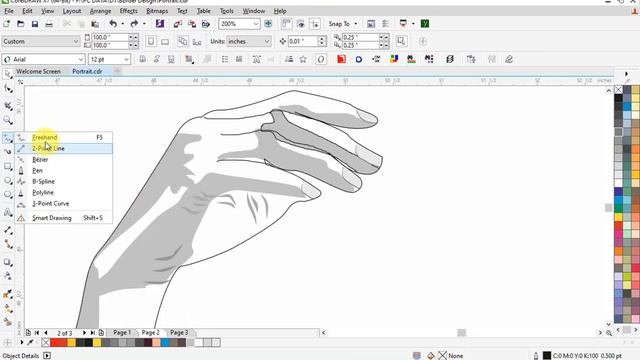Viewport: 640px width, 360px height.
Task: Open the Tools menu
Action: (227, 11)
